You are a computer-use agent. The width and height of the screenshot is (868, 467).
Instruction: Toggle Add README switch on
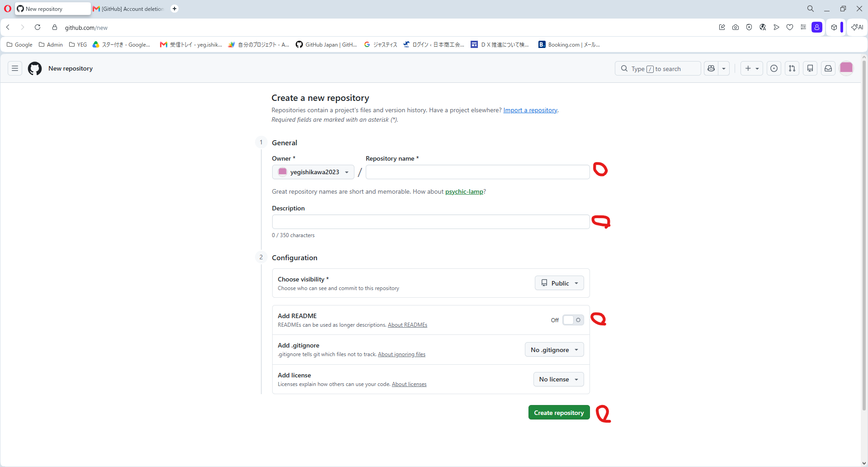click(573, 320)
